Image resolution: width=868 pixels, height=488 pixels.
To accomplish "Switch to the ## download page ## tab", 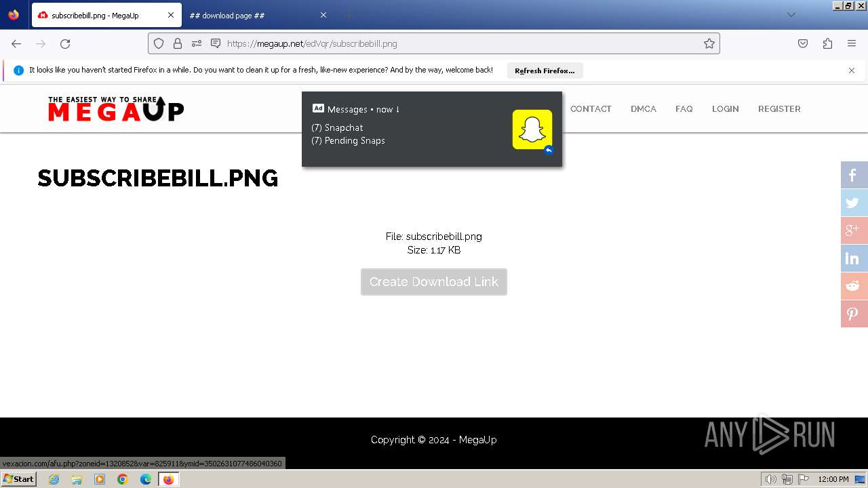I will pyautogui.click(x=258, y=15).
